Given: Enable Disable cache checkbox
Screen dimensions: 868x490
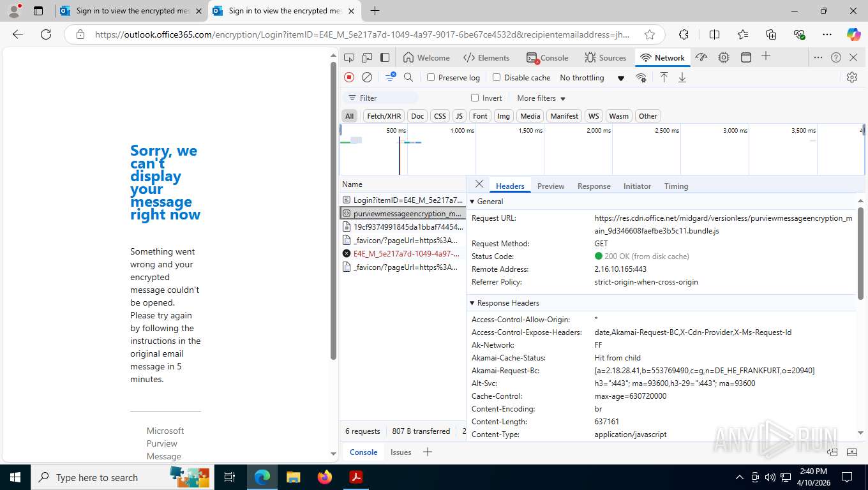Looking at the screenshot, I should (x=497, y=77).
